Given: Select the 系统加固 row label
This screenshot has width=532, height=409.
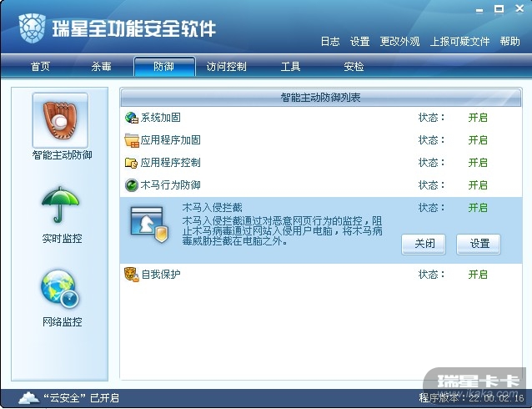Looking at the screenshot, I should coord(160,118).
